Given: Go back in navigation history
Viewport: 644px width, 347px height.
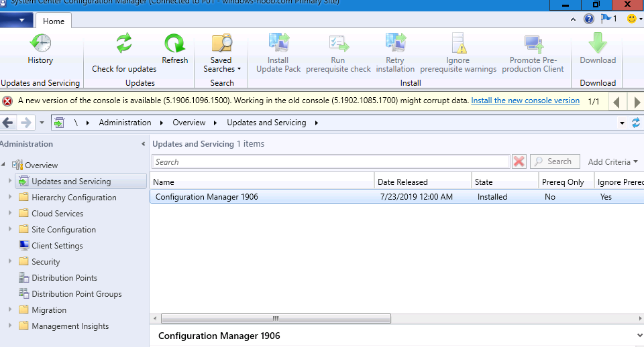Looking at the screenshot, I should (7, 123).
